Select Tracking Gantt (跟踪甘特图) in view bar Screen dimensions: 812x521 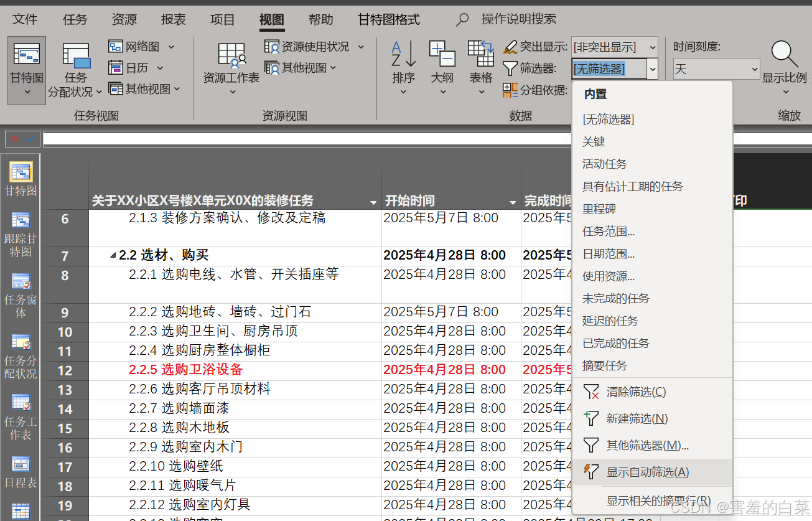tap(21, 235)
